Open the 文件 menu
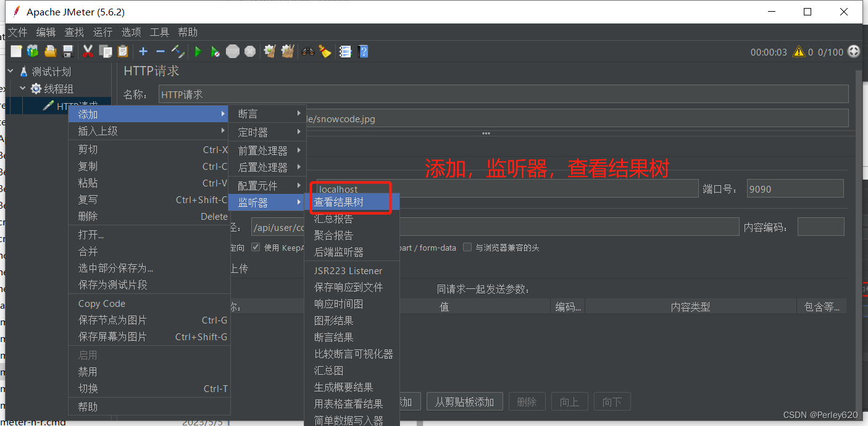 17,32
